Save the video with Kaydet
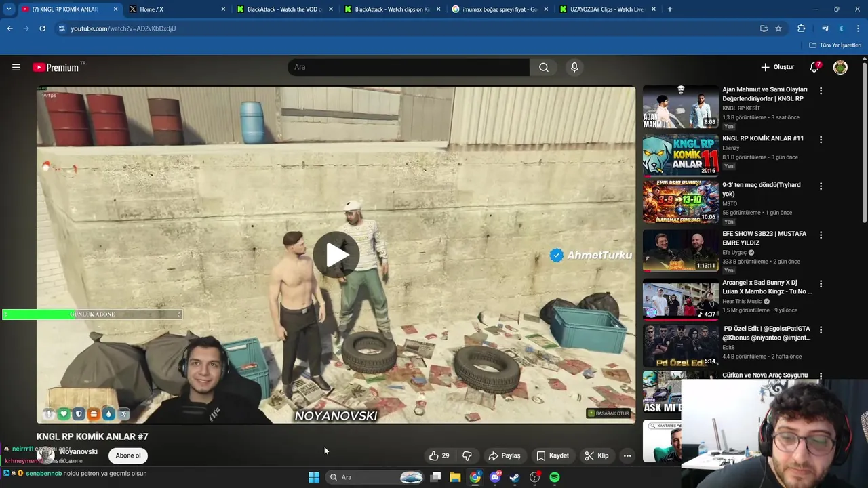The height and width of the screenshot is (488, 868). 553,455
